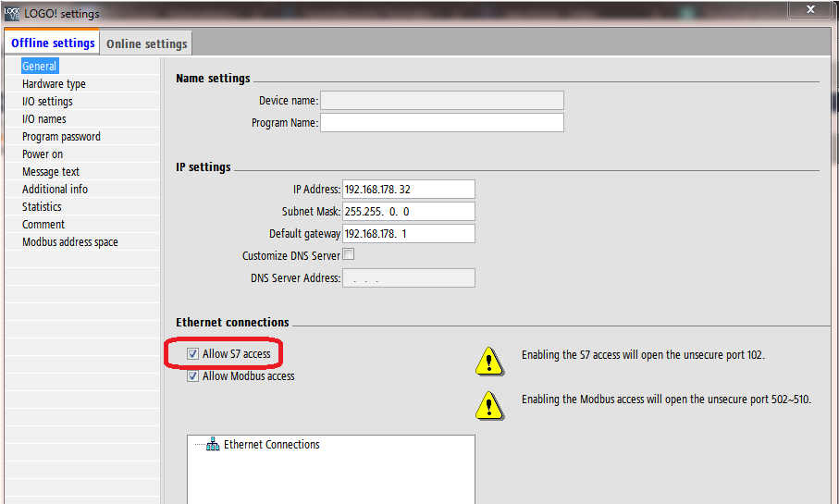Click the DNS Server Address field

[408, 278]
